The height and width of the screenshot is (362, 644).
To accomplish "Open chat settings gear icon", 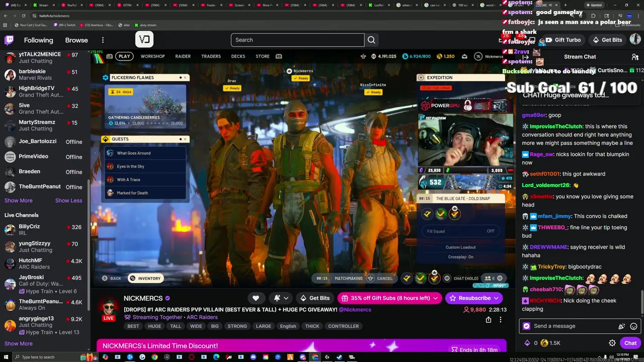I will tap(612, 343).
